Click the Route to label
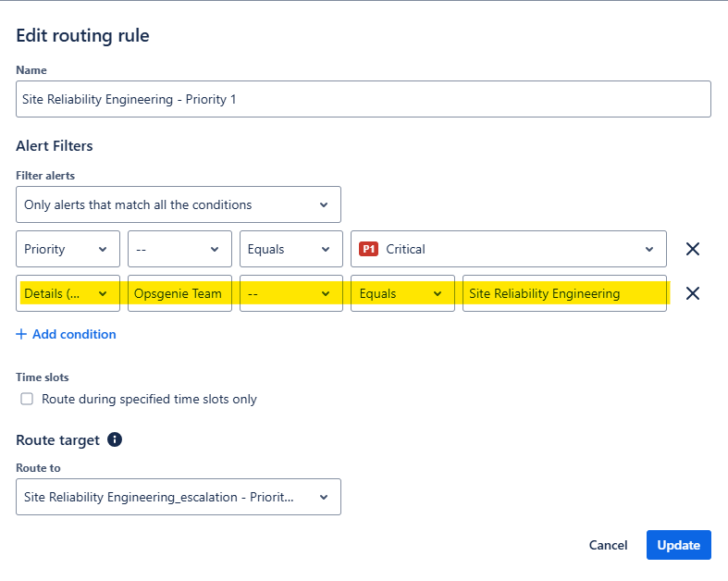The width and height of the screenshot is (728, 581). pyautogui.click(x=38, y=468)
